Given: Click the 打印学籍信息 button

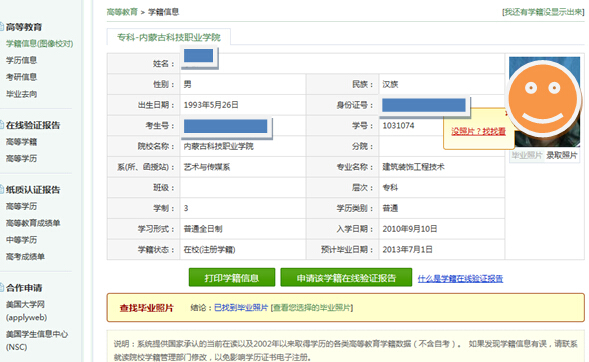Looking at the screenshot, I should point(232,278).
